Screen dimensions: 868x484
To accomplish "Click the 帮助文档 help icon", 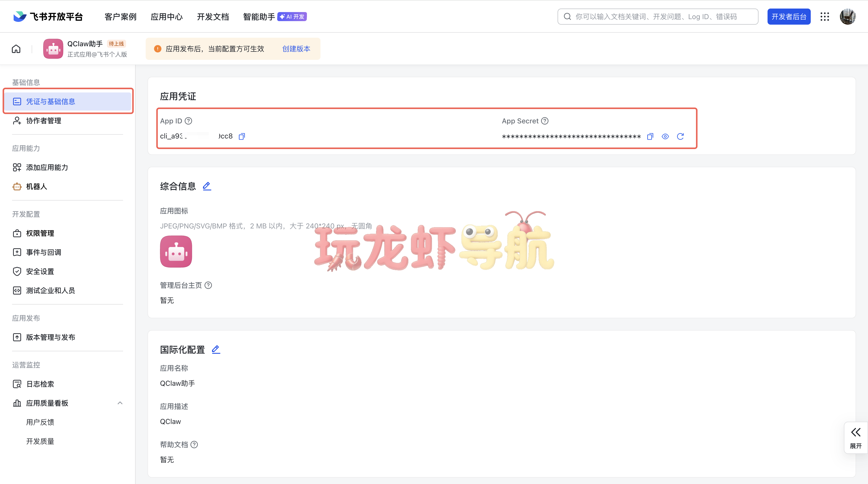I will [x=194, y=445].
